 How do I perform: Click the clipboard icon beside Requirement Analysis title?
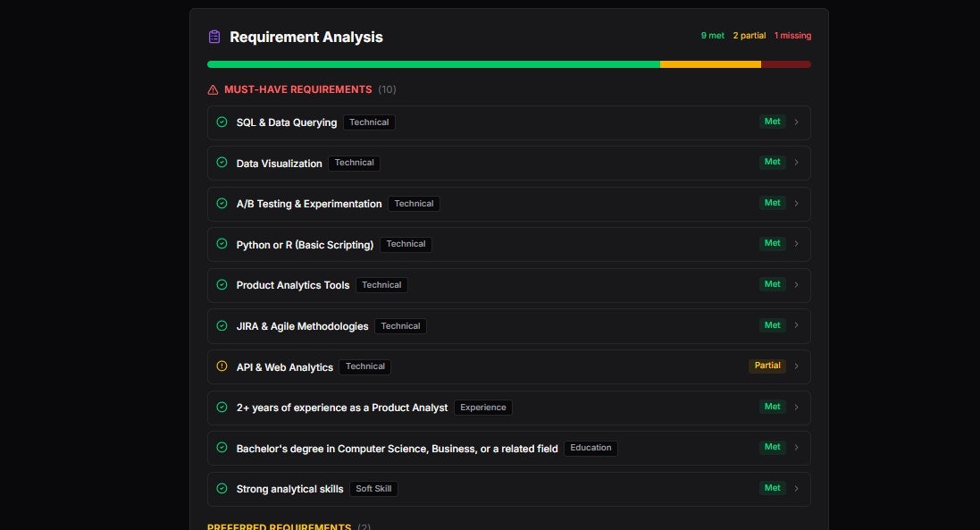(x=214, y=36)
